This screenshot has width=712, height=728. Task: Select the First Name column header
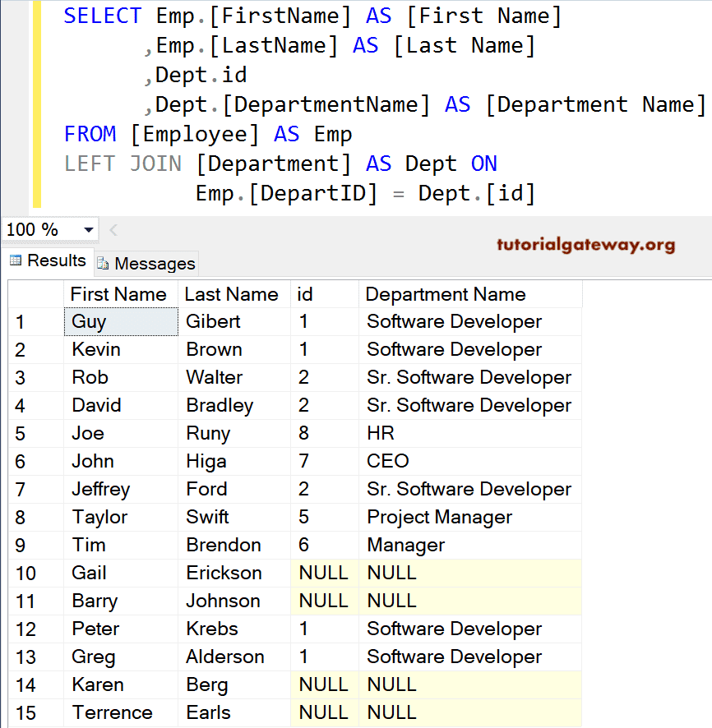(119, 293)
